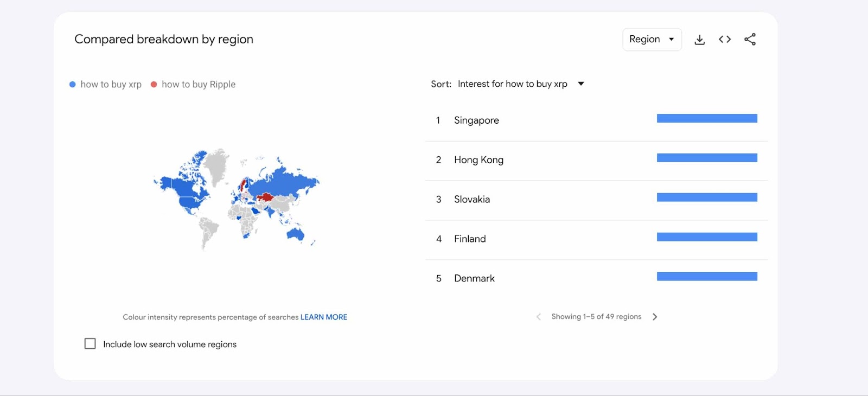Click the blue dot for how to buy xrp

point(73,85)
